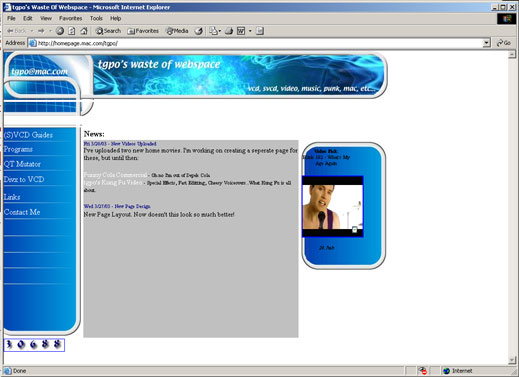519x377 pixels.
Task: Expand the Edit with Word dropdown arrow
Action: [250, 31]
